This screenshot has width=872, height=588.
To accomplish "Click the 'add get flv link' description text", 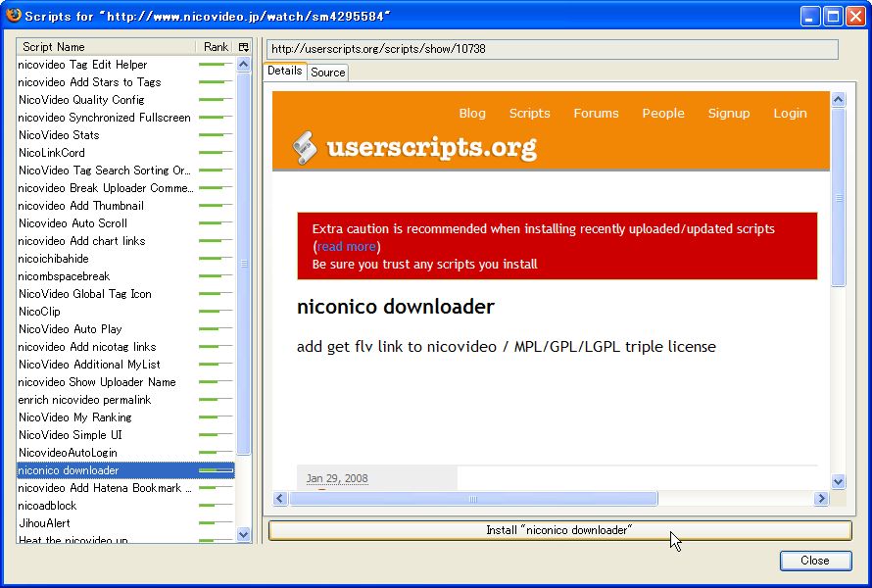I will pos(507,347).
